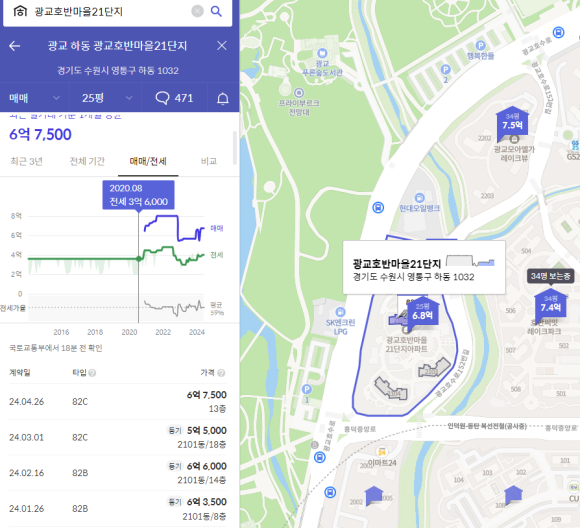The height and width of the screenshot is (528, 580).
Task: Switch to the 전체 기간 tab
Action: click(x=87, y=161)
